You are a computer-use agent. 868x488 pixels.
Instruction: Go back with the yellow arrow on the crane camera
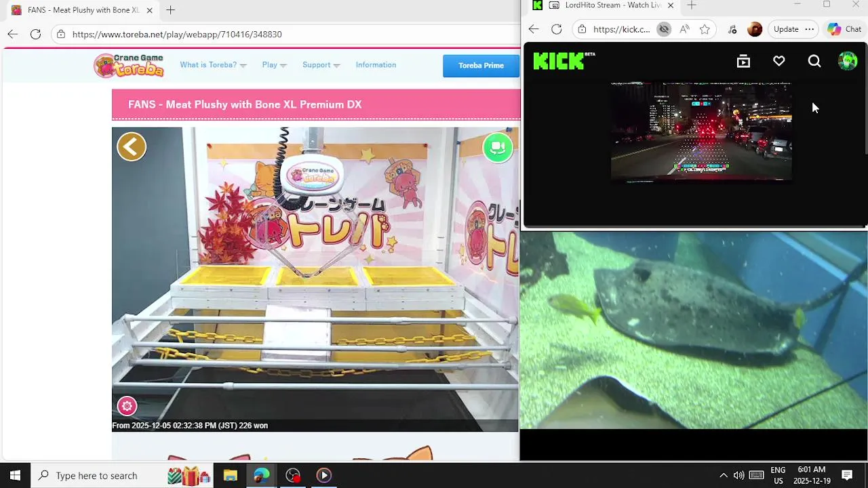pos(132,146)
